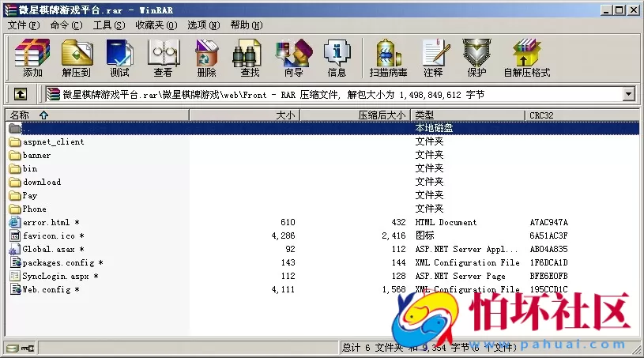Select the download folder
This screenshot has width=644, height=358.
pyautogui.click(x=36, y=183)
